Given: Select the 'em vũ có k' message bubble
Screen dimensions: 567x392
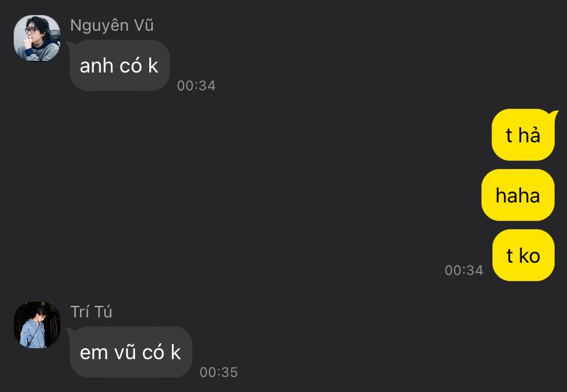Looking at the screenshot, I should tap(131, 352).
